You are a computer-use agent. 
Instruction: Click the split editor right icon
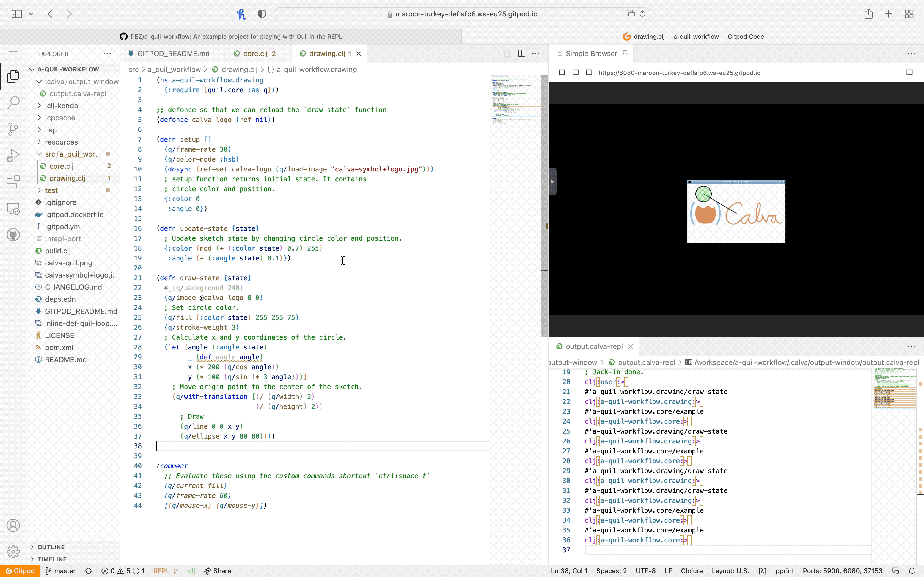pyautogui.click(x=522, y=53)
